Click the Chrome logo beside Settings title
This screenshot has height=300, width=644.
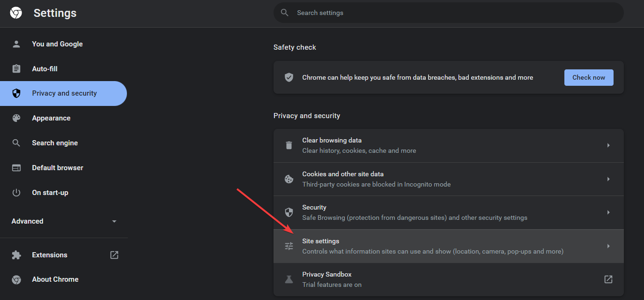pos(16,13)
